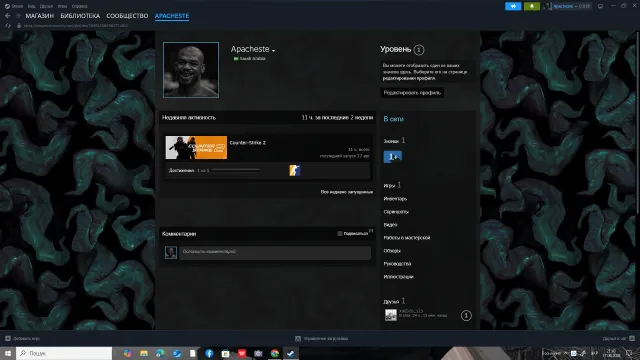The width and height of the screenshot is (640, 360).
Task: Click the profile URL address bar
Action: pyautogui.click(x=76, y=25)
